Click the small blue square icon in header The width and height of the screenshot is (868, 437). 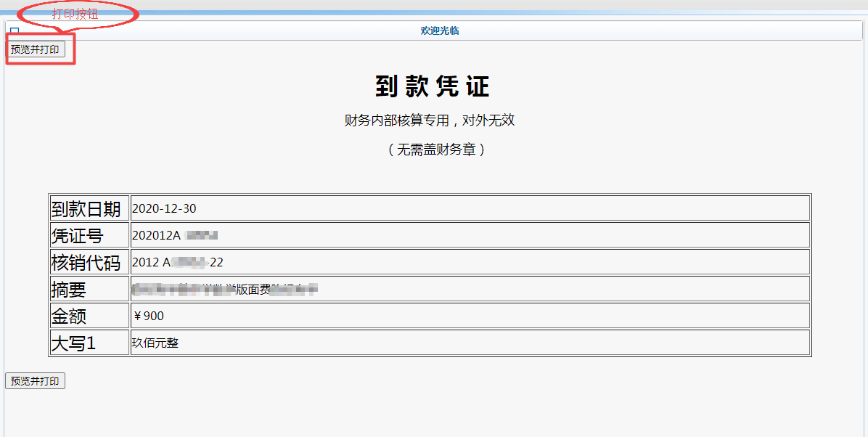click(15, 31)
